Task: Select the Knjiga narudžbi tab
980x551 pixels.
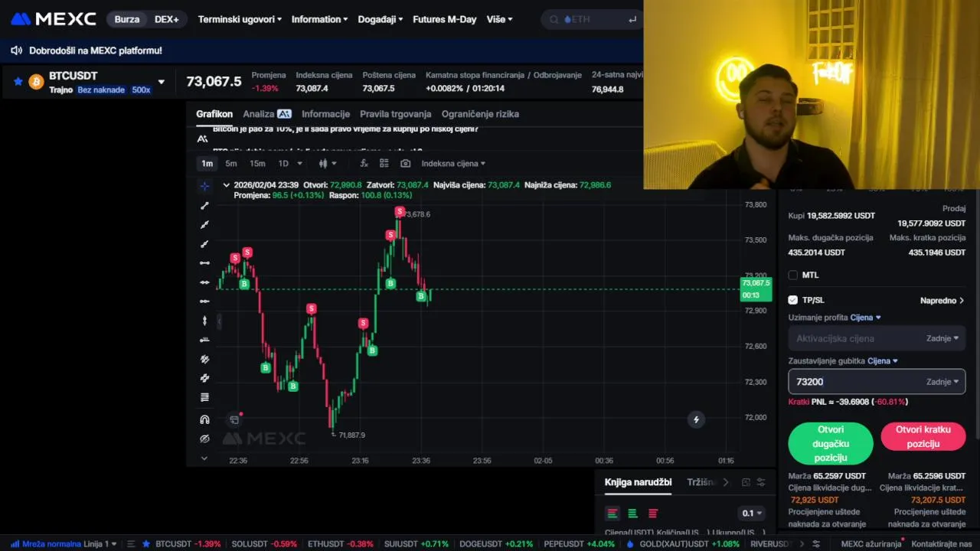Action: click(638, 482)
